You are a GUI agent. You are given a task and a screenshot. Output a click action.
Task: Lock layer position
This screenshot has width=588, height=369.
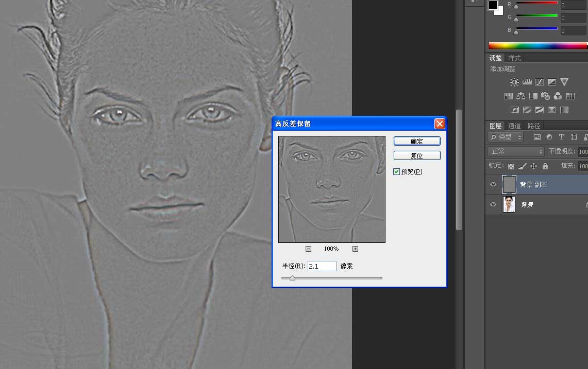tap(533, 166)
